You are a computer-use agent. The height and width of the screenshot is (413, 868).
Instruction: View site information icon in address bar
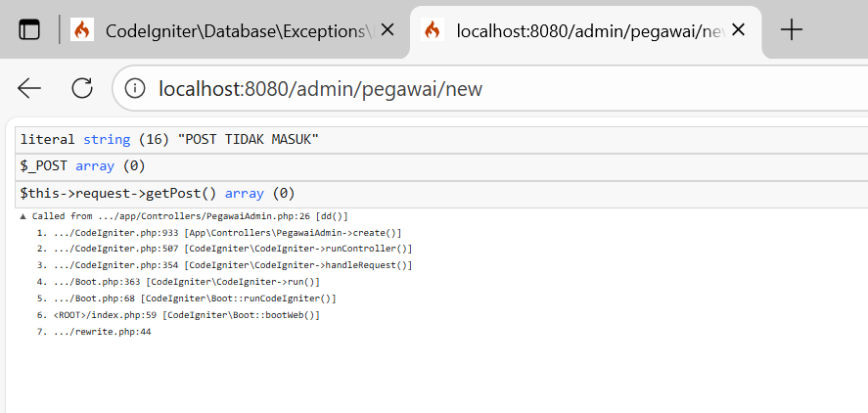click(x=137, y=89)
